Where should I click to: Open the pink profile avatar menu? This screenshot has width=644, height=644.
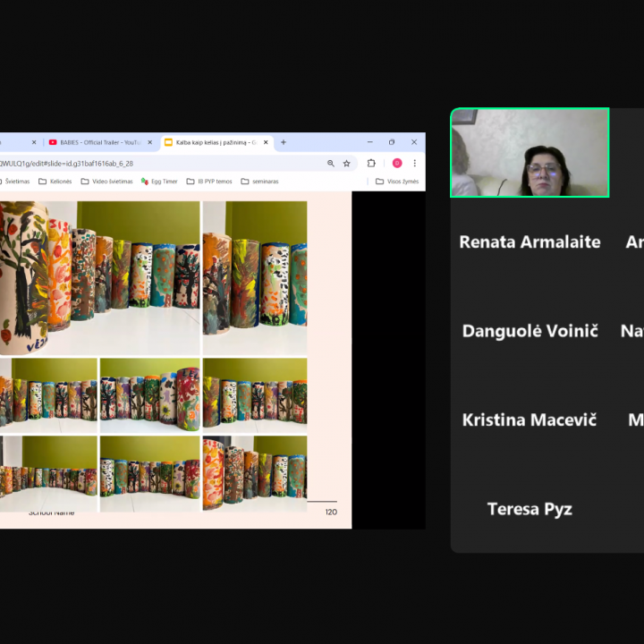point(397,164)
